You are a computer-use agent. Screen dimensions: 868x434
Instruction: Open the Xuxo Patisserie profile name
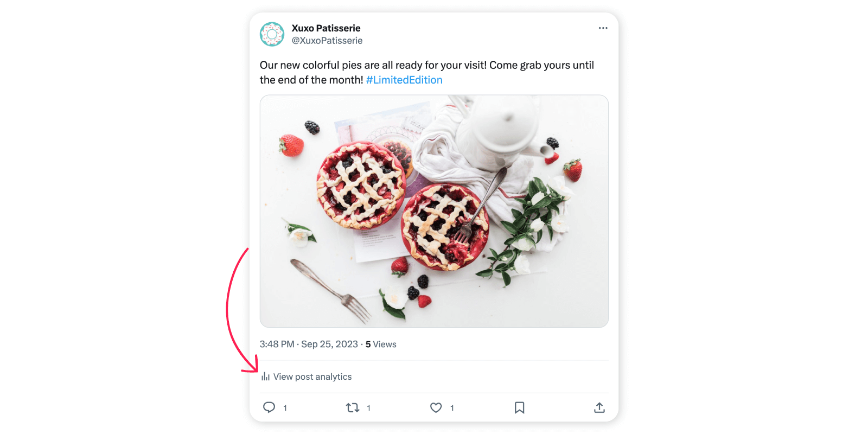tap(325, 28)
